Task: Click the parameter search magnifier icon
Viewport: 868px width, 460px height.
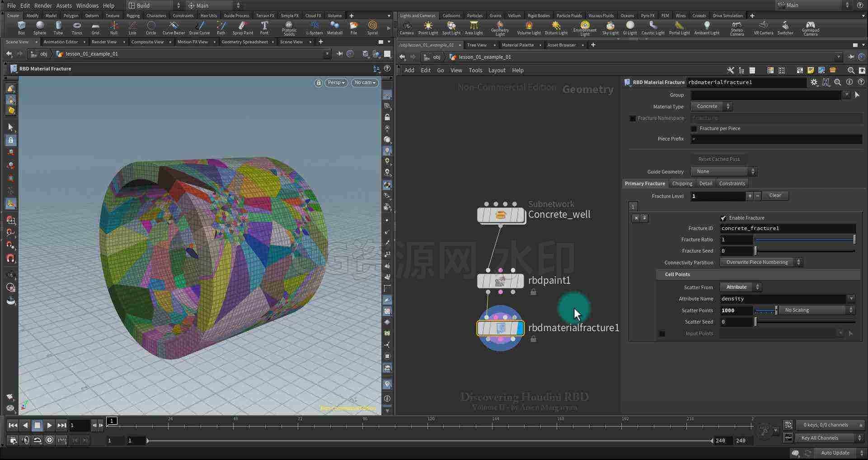Action: 837,82
